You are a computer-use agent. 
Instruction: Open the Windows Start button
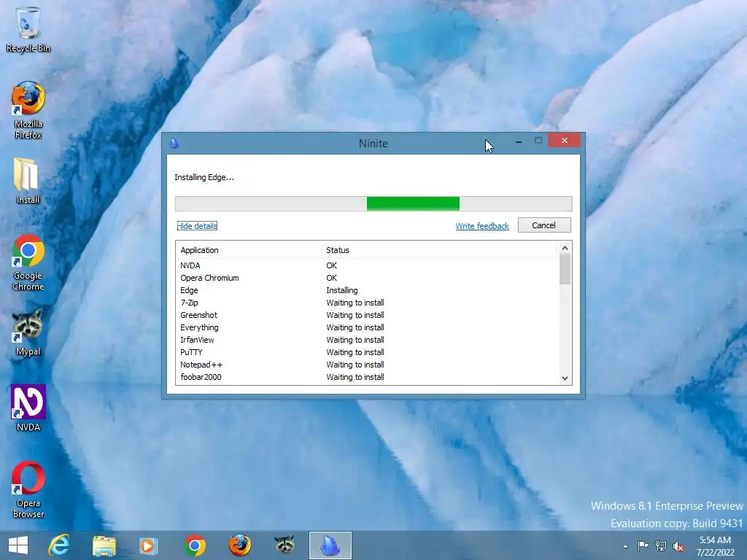pos(18,545)
